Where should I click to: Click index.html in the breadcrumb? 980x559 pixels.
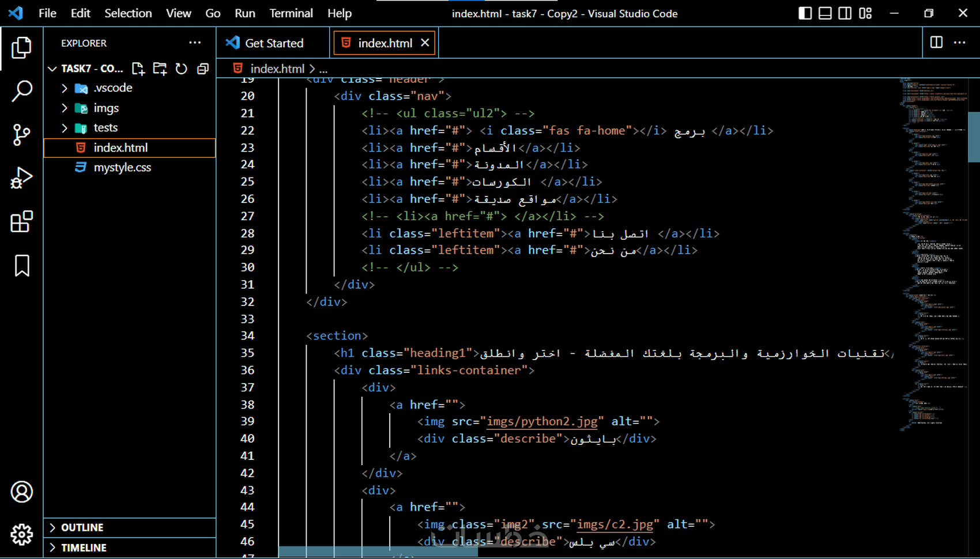[x=277, y=69]
